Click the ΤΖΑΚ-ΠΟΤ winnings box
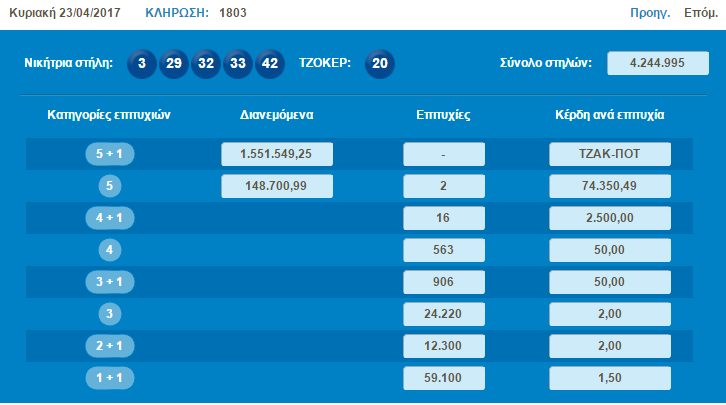726x405 pixels. click(x=609, y=154)
